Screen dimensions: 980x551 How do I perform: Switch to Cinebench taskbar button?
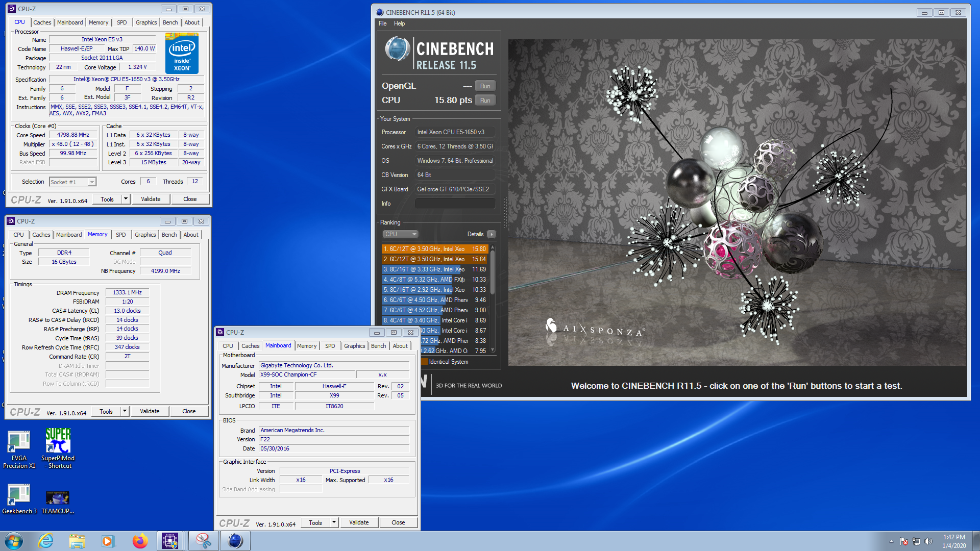(235, 541)
